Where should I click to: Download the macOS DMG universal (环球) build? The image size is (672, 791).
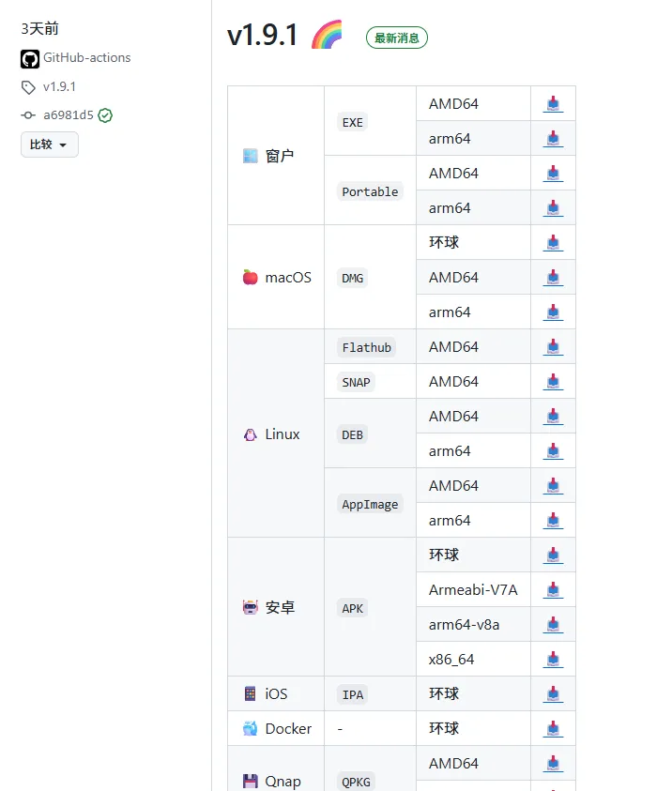click(553, 243)
